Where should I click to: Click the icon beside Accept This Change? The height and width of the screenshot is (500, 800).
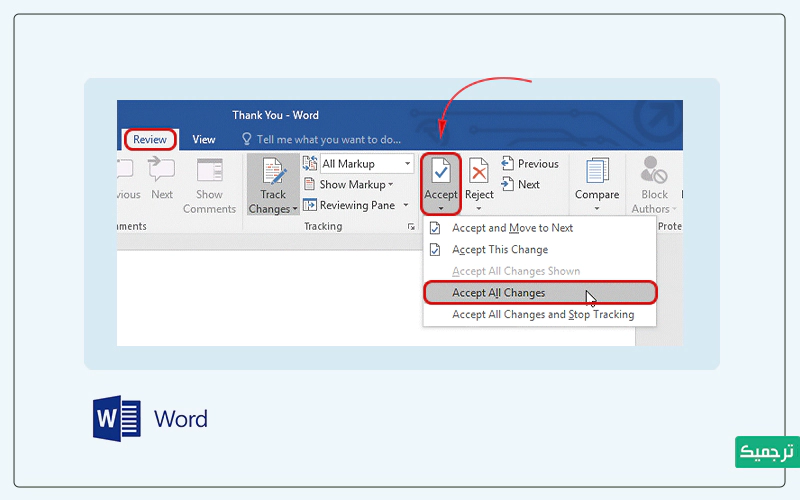[x=435, y=249]
